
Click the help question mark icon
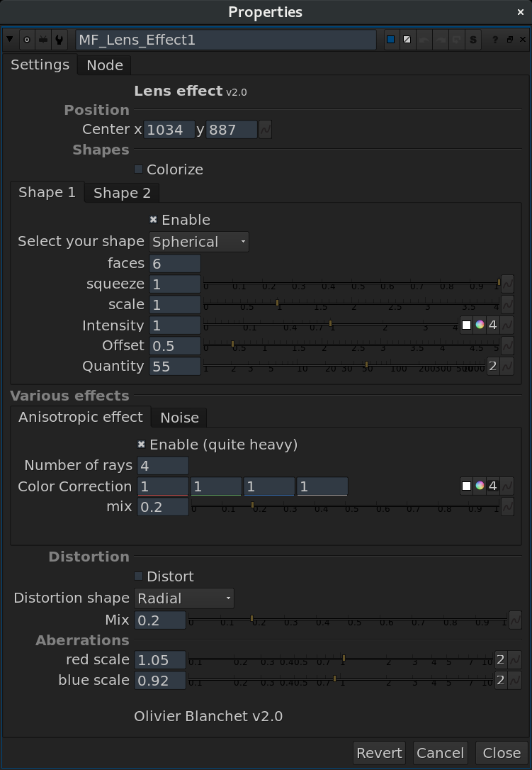495,40
